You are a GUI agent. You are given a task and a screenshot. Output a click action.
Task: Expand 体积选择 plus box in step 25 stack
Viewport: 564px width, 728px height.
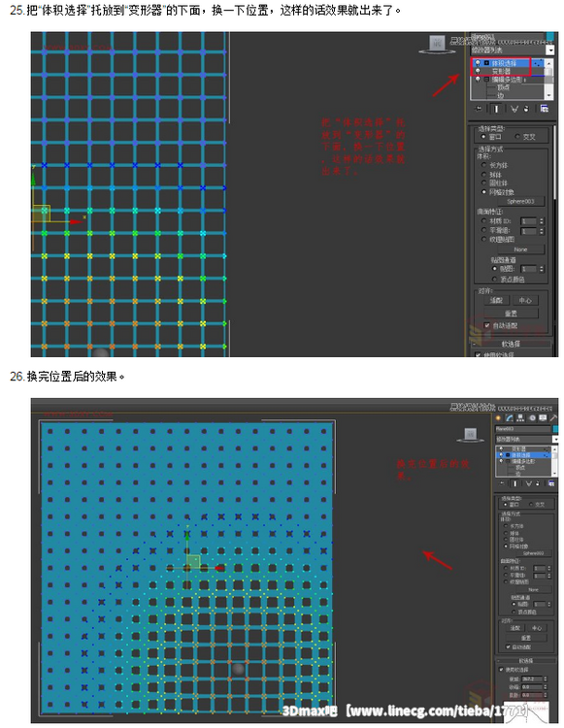tap(486, 63)
